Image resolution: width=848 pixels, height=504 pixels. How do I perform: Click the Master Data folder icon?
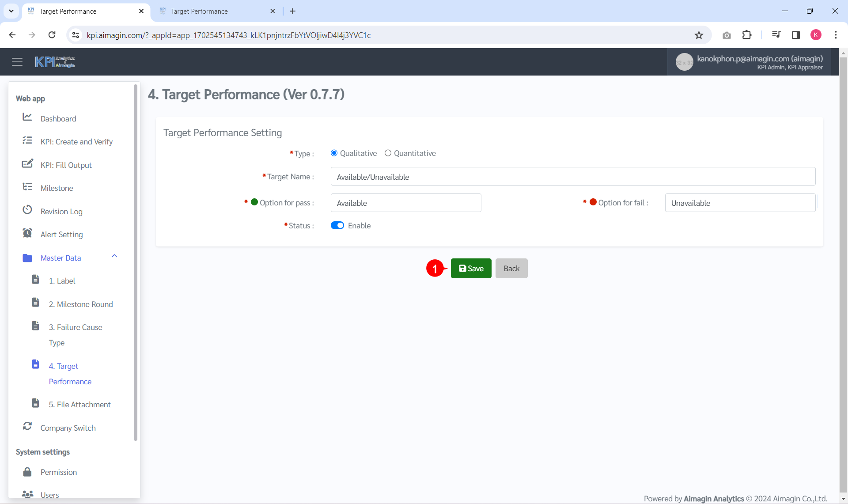click(27, 258)
